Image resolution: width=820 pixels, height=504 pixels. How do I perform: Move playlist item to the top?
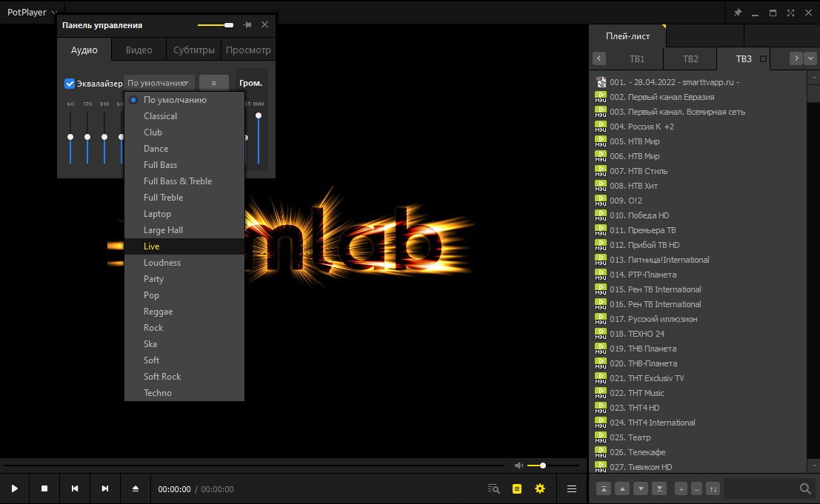[x=604, y=488]
